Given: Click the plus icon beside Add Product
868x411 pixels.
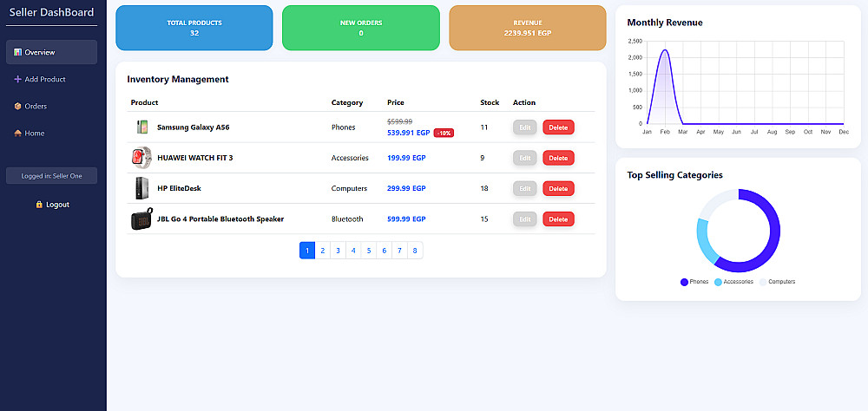Looking at the screenshot, I should (x=17, y=79).
